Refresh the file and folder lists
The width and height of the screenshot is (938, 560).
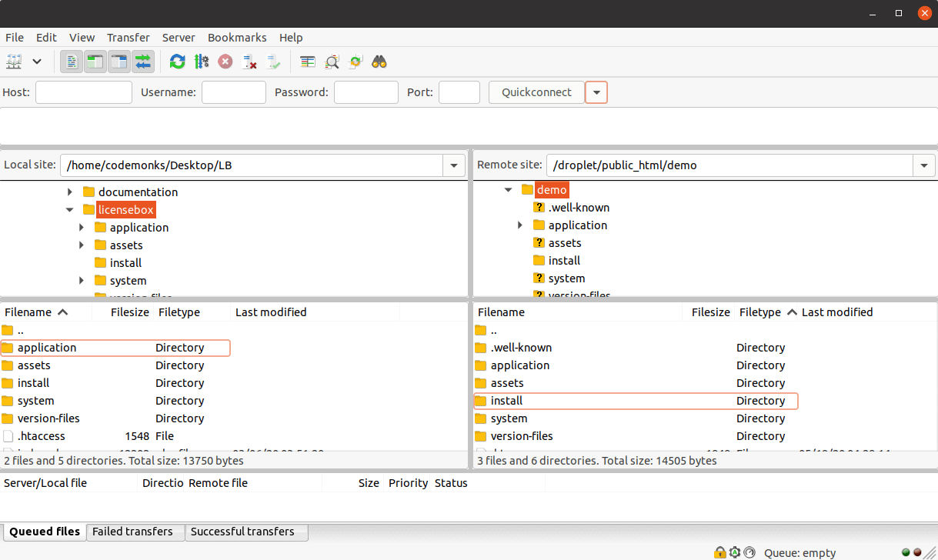pyautogui.click(x=178, y=62)
